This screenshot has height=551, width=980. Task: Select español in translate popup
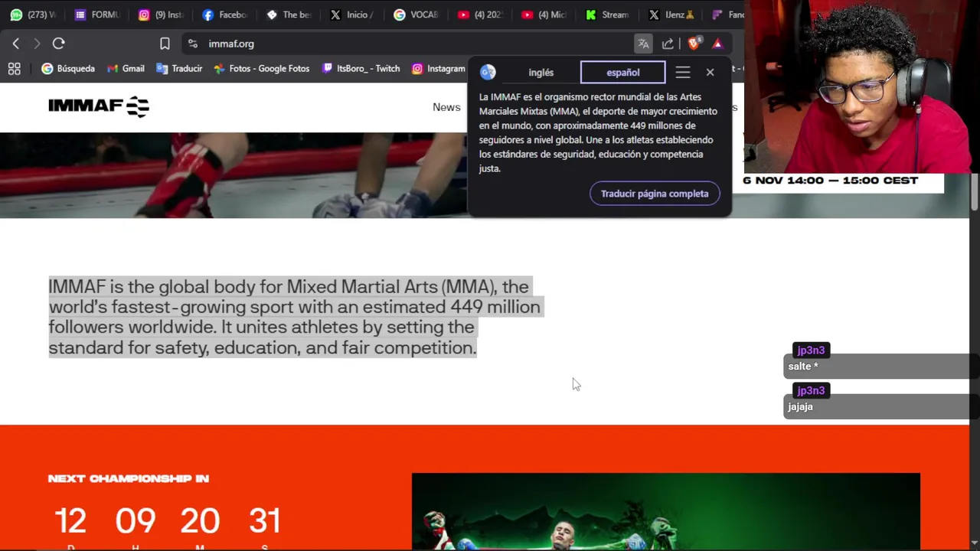point(622,73)
